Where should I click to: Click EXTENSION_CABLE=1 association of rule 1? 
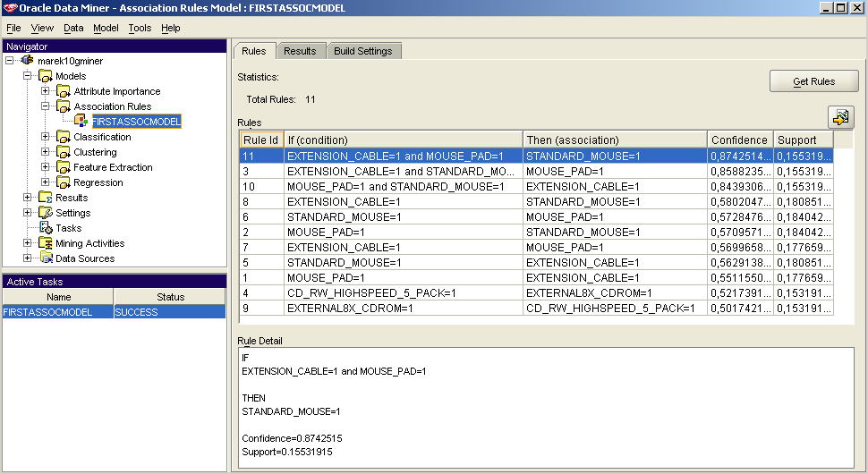pyautogui.click(x=615, y=277)
